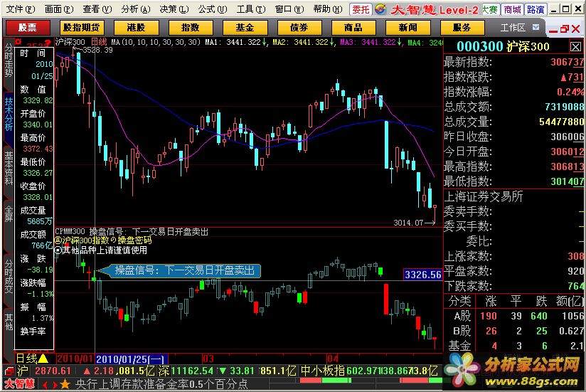Click the left arrow in news ticker
This screenshot has width=586, height=392.
46,384
